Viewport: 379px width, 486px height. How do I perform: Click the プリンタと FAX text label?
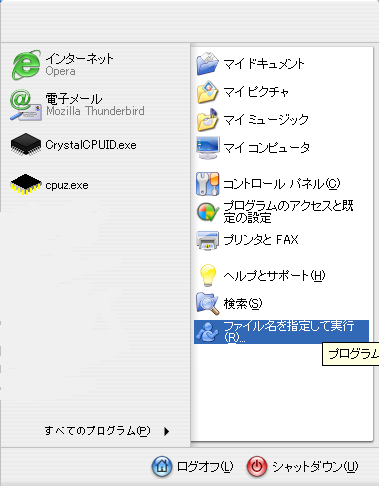tap(261, 240)
